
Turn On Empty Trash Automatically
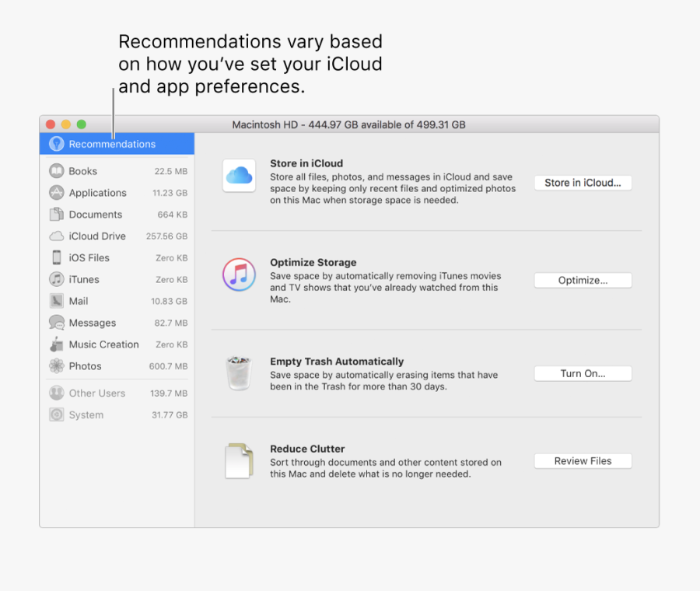(583, 374)
